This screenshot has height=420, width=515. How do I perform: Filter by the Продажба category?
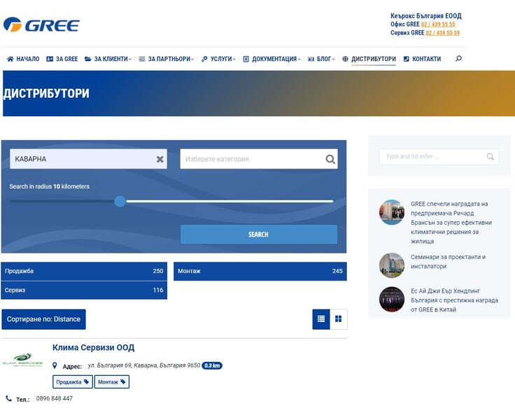pos(84,272)
